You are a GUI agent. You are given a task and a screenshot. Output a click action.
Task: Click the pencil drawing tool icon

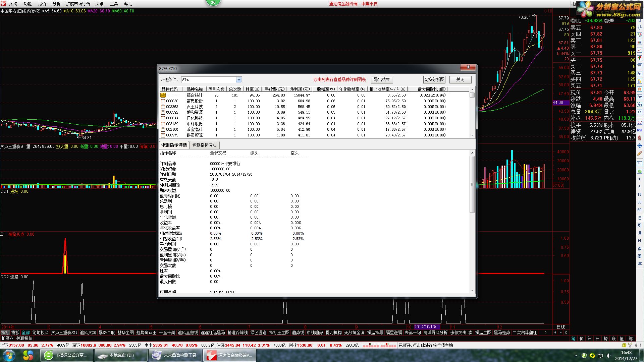coord(640,154)
